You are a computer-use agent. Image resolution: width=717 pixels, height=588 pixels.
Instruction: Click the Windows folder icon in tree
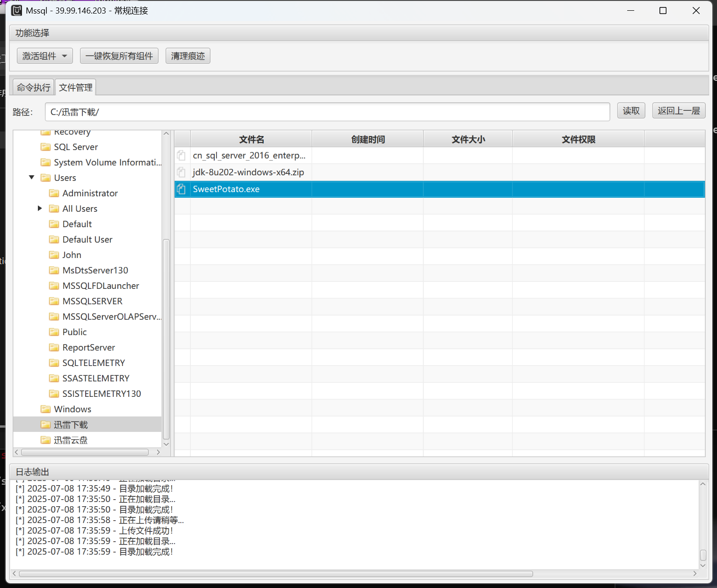point(46,409)
